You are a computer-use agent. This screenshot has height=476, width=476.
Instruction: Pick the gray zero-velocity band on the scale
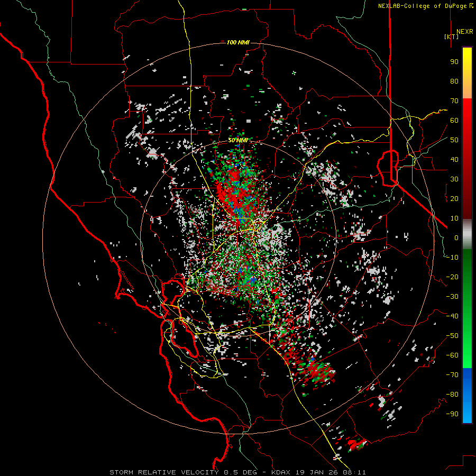[467, 235]
